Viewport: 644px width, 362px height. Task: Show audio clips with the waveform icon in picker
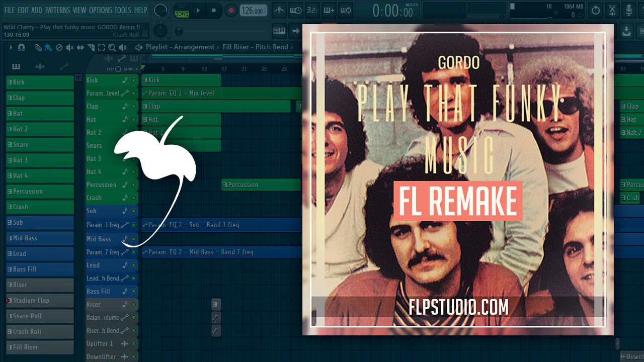[40, 66]
